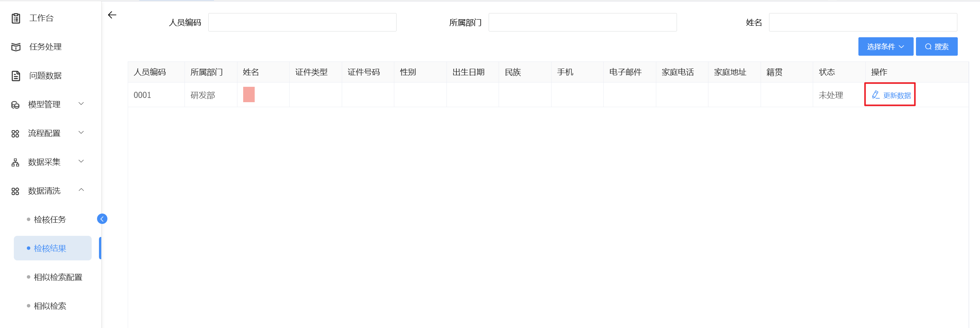980x328 pixels.
Task: Select 相似检索配置 in sidebar
Action: 58,277
